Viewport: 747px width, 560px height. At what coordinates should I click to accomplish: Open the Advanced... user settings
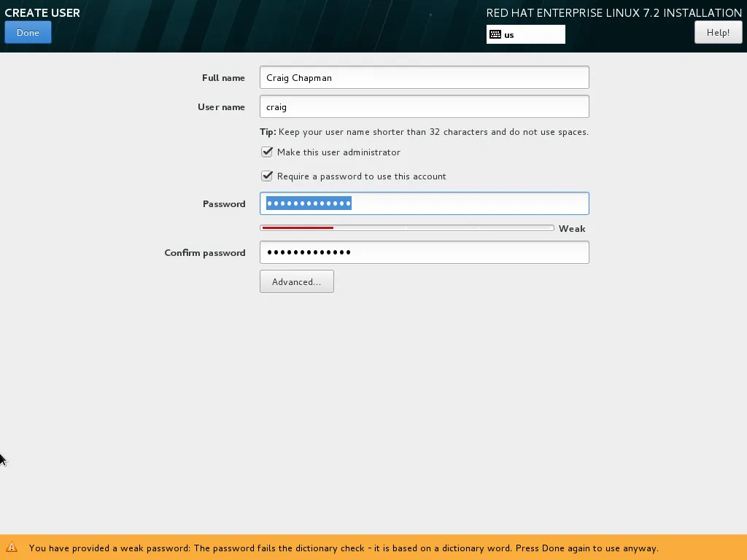click(x=297, y=282)
